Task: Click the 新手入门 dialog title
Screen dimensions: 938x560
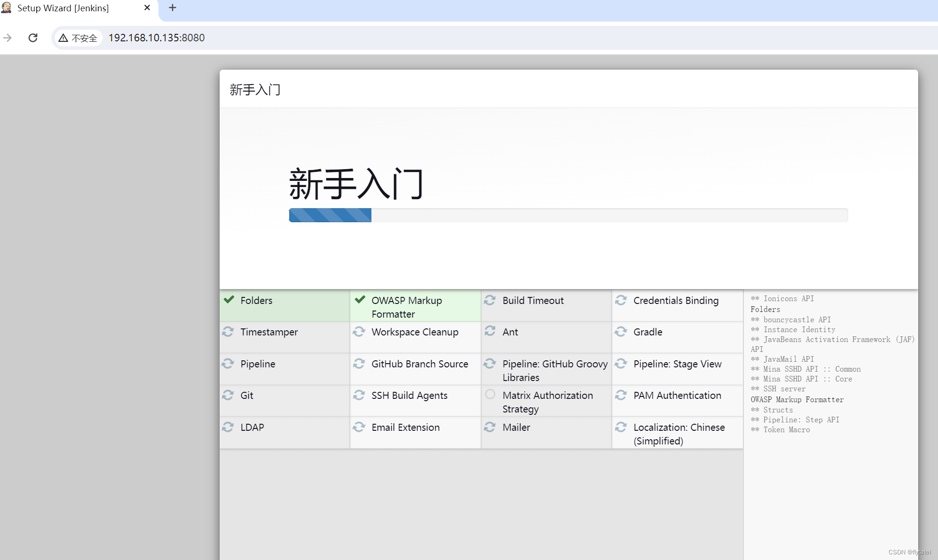Action: (x=255, y=89)
